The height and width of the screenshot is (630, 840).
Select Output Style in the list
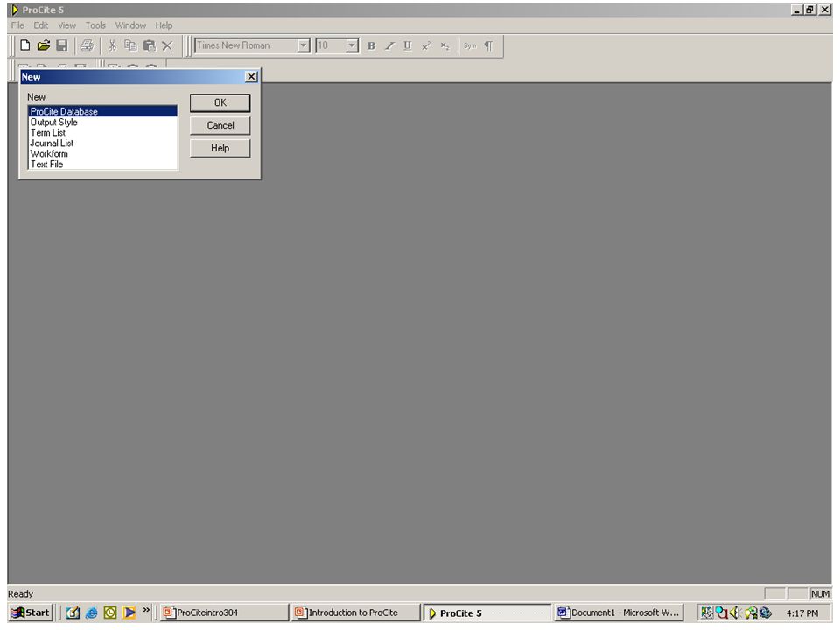click(x=102, y=122)
